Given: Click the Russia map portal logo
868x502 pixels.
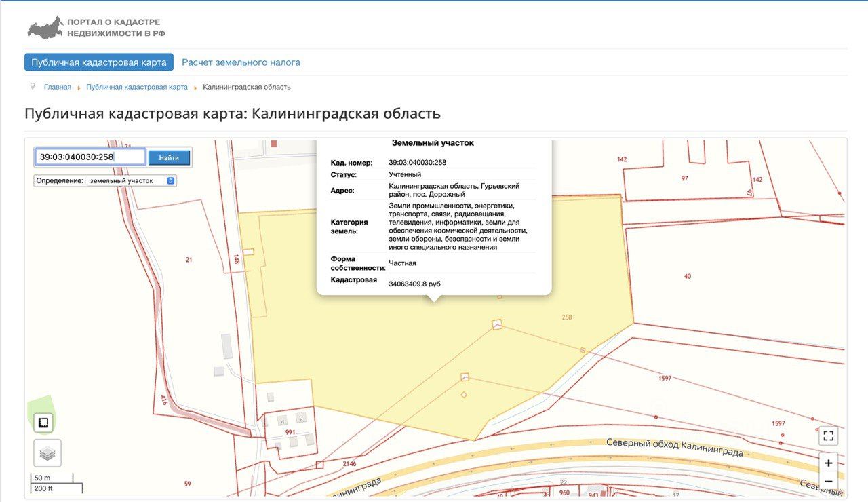Looking at the screenshot, I should (45, 27).
